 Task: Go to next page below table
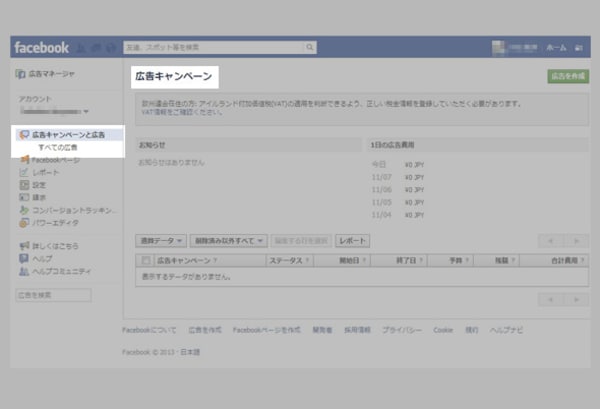[576, 300]
